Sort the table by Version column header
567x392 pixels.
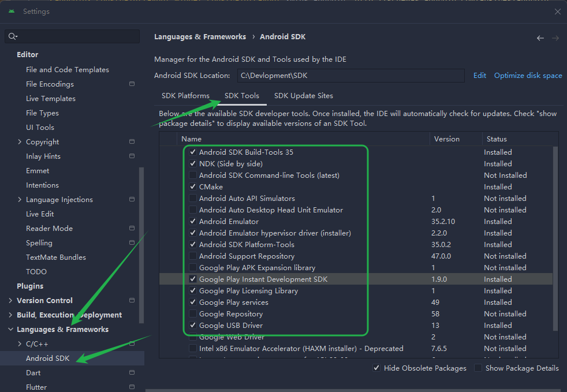[x=456, y=139]
